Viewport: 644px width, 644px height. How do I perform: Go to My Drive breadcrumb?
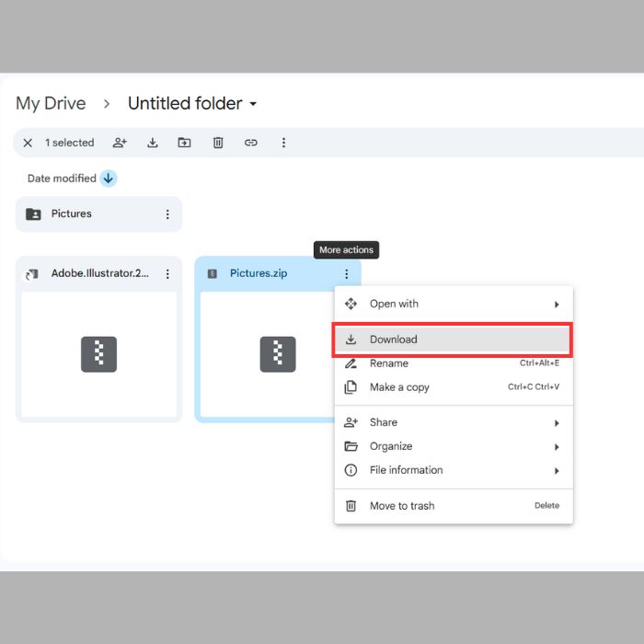click(51, 103)
